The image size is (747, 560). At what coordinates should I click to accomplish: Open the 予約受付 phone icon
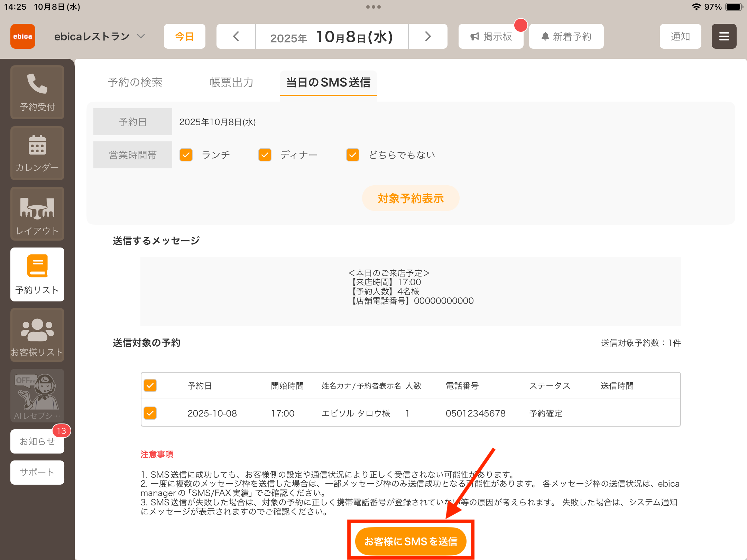(x=37, y=92)
